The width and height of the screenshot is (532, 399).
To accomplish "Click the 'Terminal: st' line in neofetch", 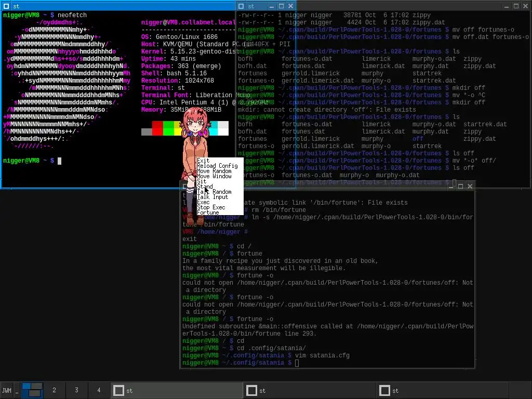I will tap(163, 88).
